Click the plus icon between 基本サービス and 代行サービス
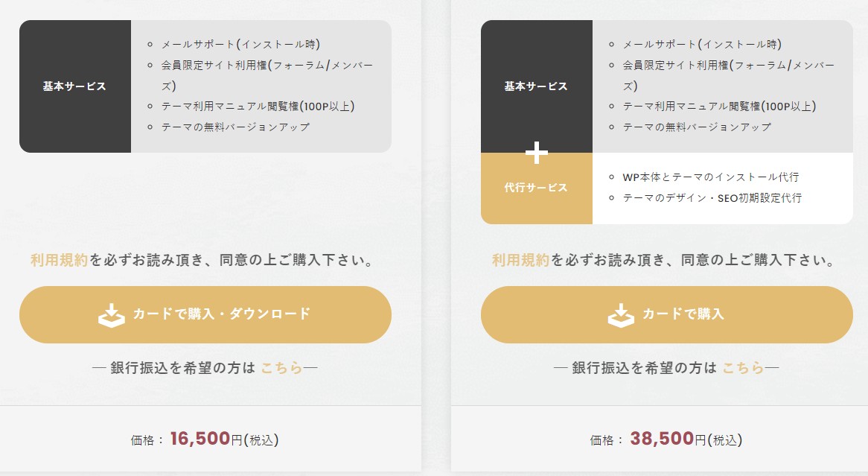868x476 pixels. click(536, 152)
